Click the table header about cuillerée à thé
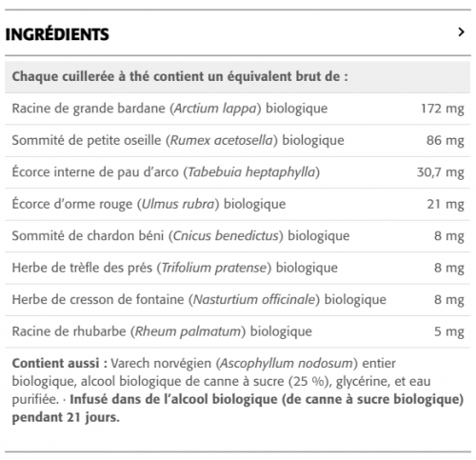This screenshot has width=476, height=460. (x=237, y=76)
